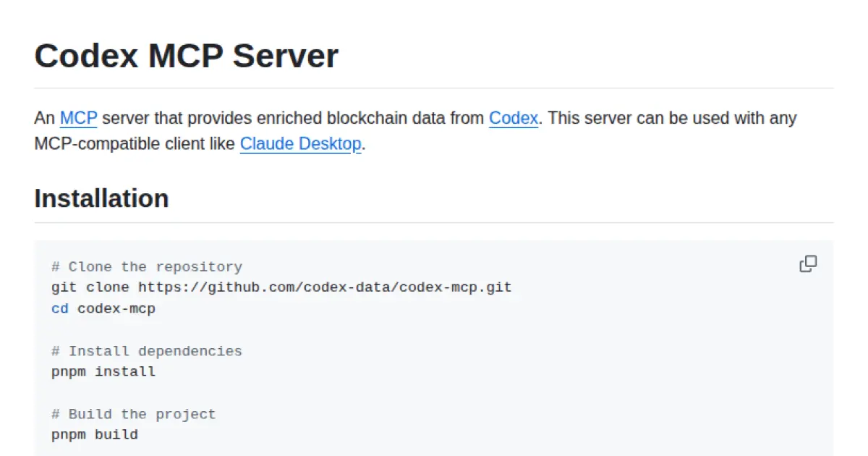Select the pnpm install command
This screenshot has width=868, height=456.
103,371
